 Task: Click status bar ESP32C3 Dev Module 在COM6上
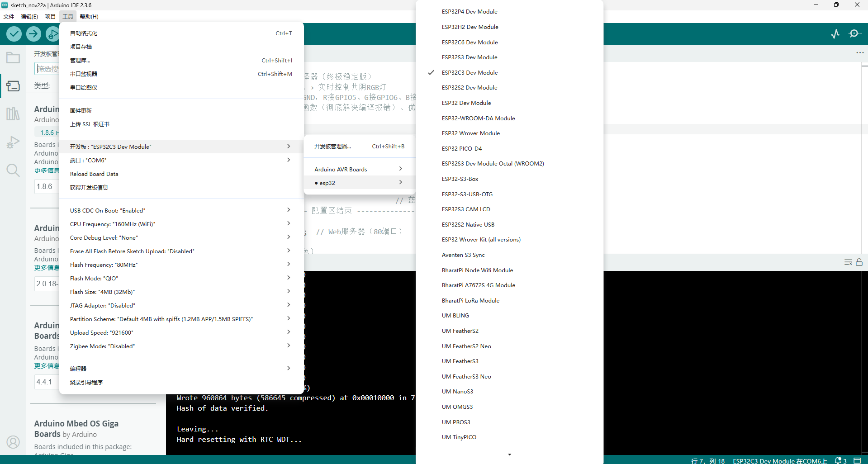point(780,460)
